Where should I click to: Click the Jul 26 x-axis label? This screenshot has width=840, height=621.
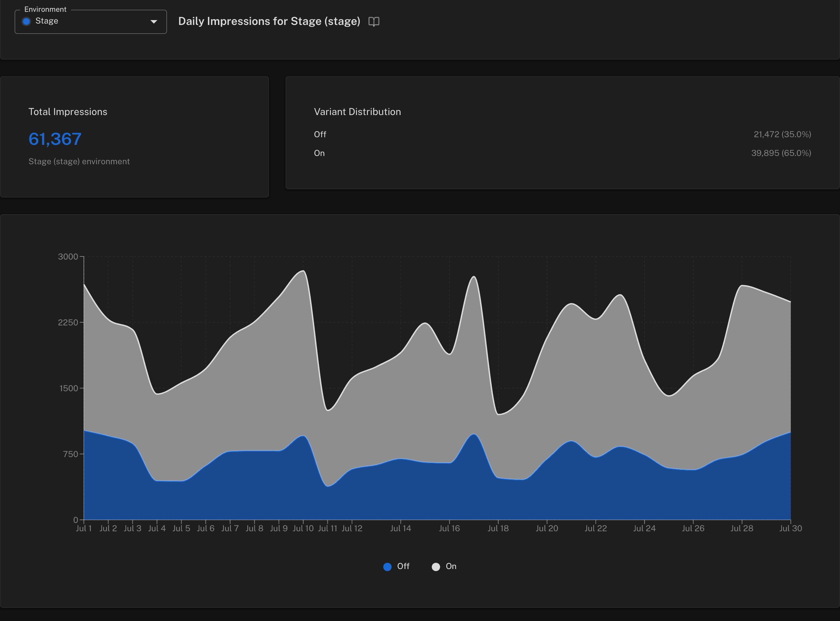693,528
